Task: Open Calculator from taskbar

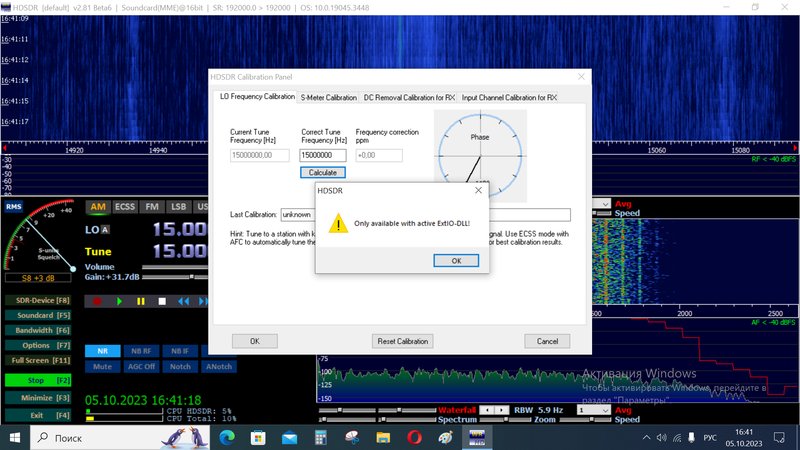Action: pos(320,438)
